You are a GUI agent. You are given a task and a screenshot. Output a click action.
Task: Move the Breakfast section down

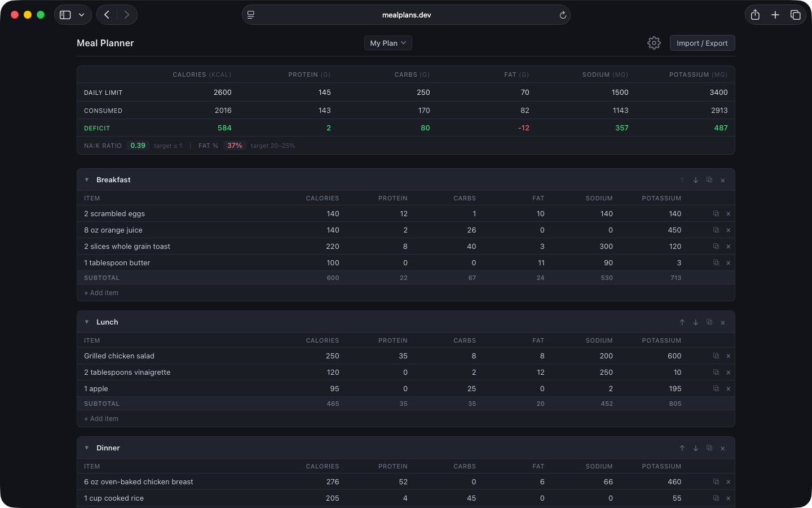695,180
